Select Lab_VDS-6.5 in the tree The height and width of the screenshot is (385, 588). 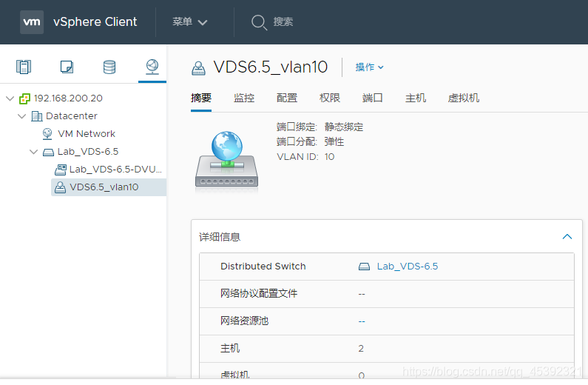click(88, 152)
